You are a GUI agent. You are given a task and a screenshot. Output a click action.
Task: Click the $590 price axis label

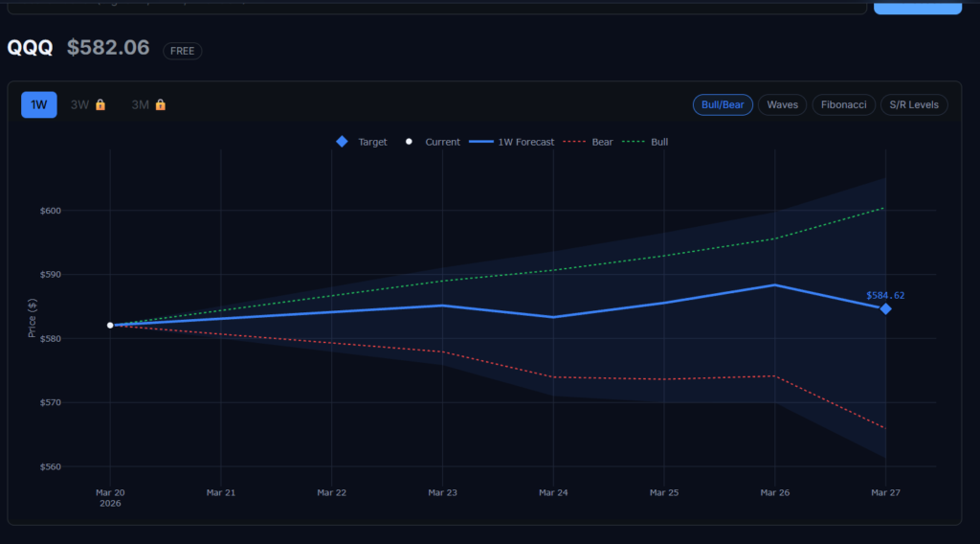[51, 275]
